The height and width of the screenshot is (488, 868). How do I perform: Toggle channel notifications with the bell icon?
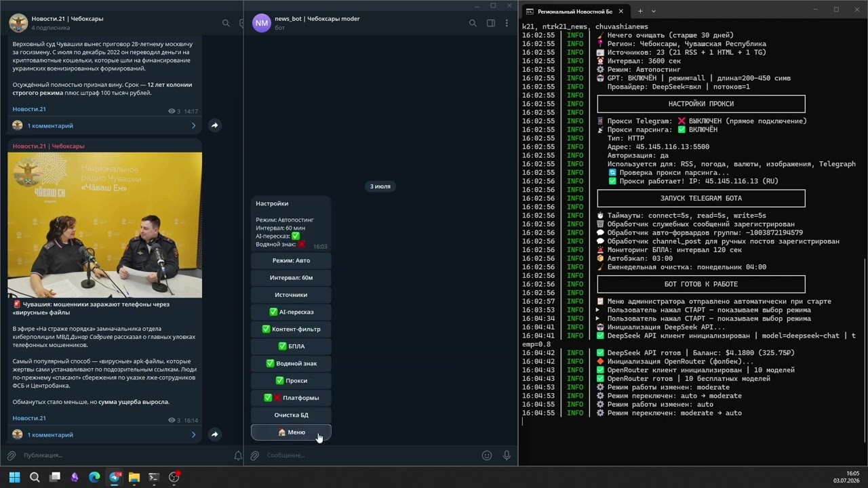(238, 455)
